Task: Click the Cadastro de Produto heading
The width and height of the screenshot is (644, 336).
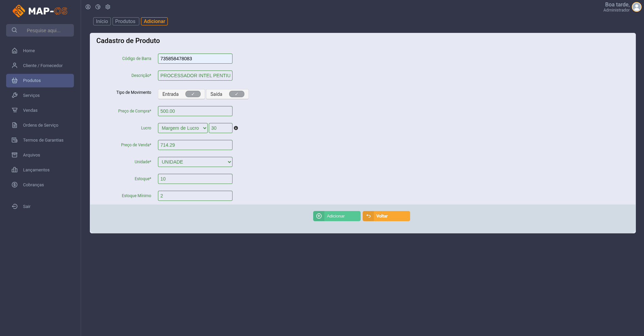Action: 128,41
